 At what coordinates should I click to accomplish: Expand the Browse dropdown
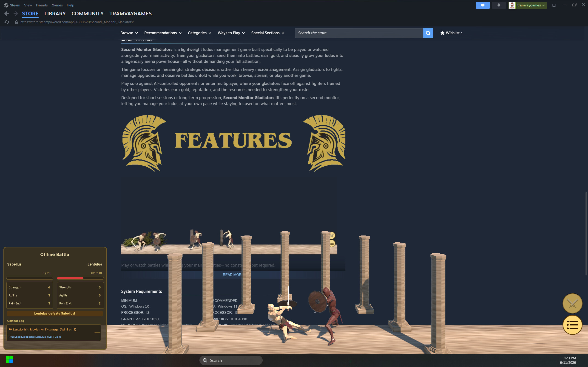[129, 33]
